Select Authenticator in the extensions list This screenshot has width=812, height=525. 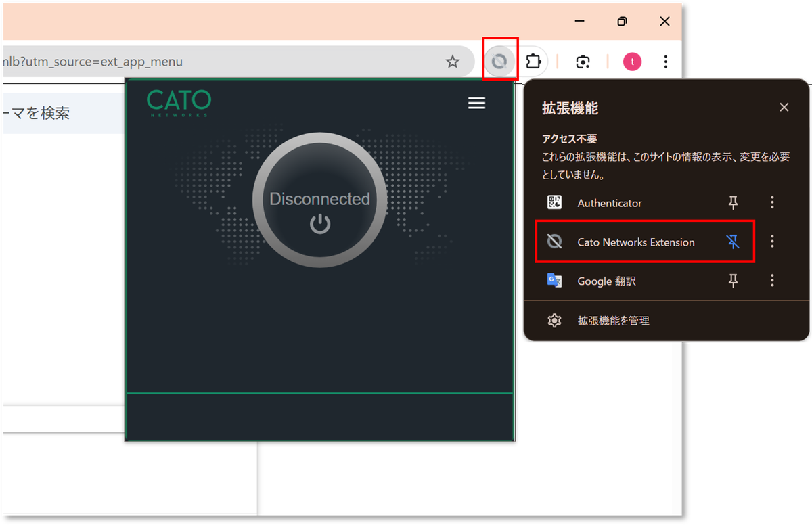tap(609, 203)
